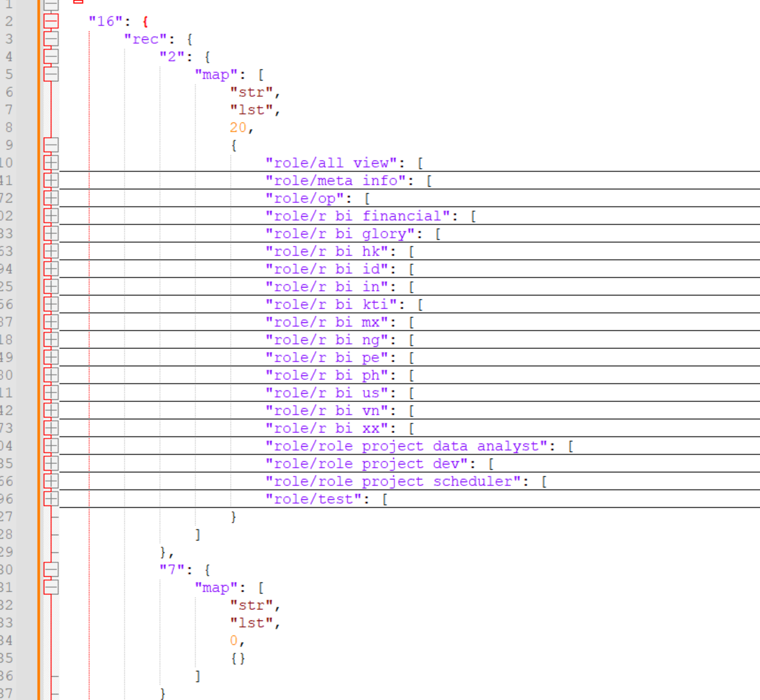Click the "role/r_bi_xx" key

(x=327, y=428)
